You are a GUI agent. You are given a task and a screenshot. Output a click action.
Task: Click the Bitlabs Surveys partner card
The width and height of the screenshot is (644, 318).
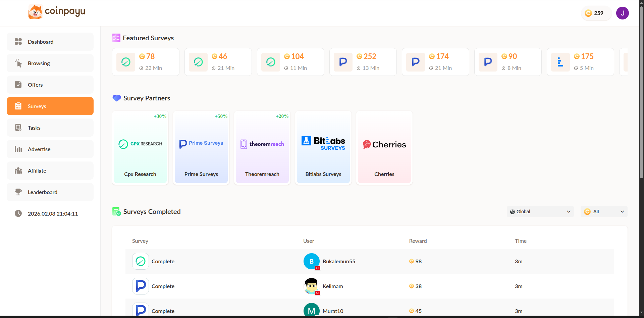point(323,147)
